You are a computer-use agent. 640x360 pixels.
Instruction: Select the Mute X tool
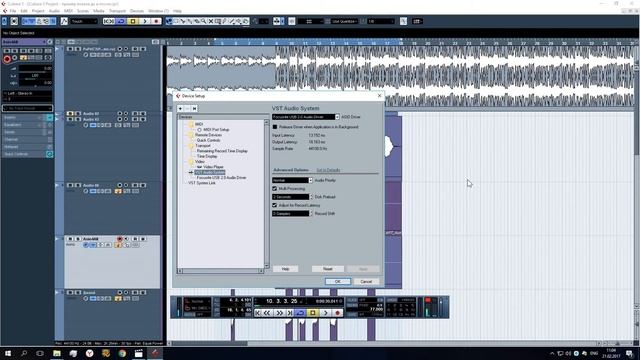211,21
